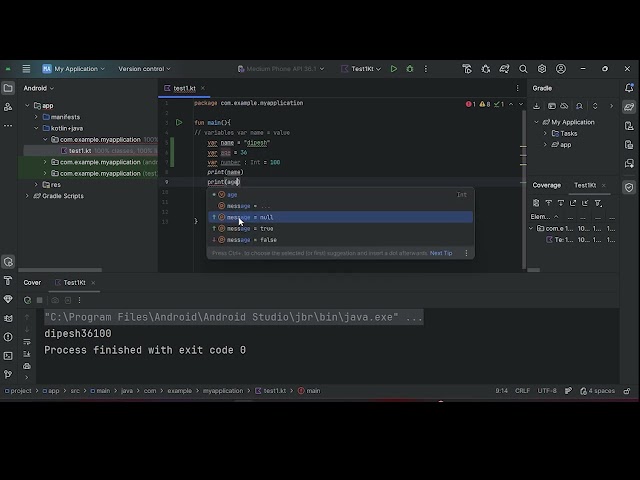Choose the 'message = false' completion suggestion

[341, 240]
